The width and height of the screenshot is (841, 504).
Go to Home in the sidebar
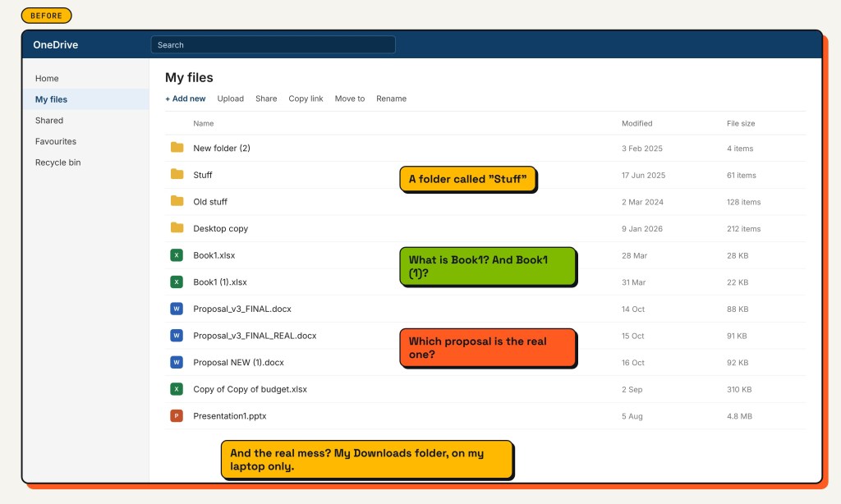click(85, 78)
